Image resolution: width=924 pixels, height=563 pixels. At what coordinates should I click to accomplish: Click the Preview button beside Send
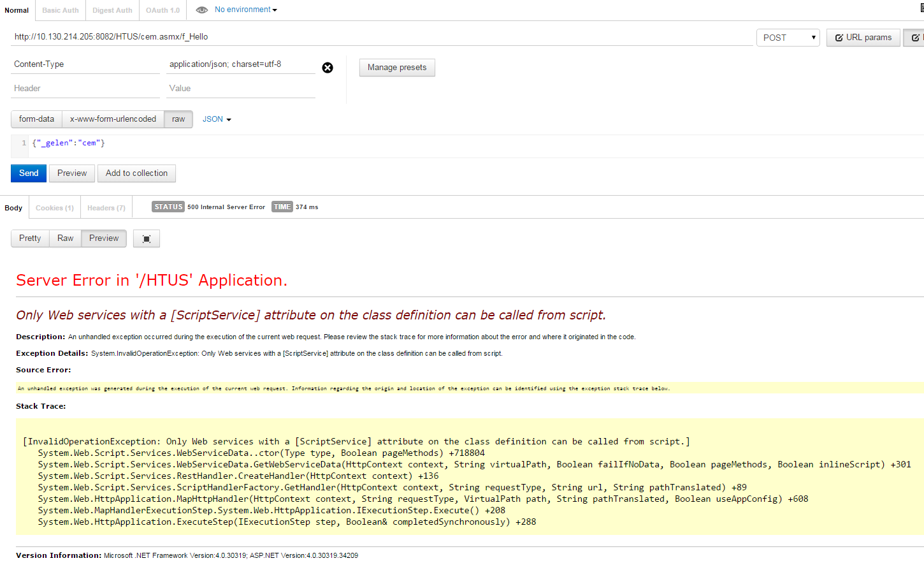coord(72,173)
